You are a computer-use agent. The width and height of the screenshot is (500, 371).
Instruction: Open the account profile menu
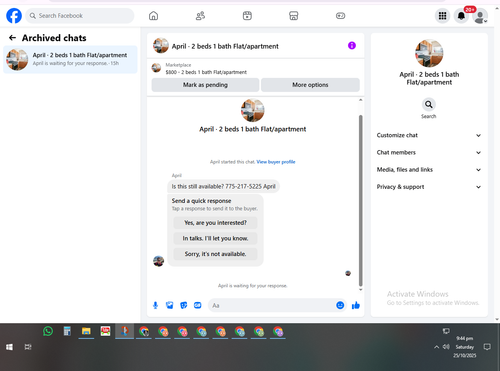pos(480,16)
